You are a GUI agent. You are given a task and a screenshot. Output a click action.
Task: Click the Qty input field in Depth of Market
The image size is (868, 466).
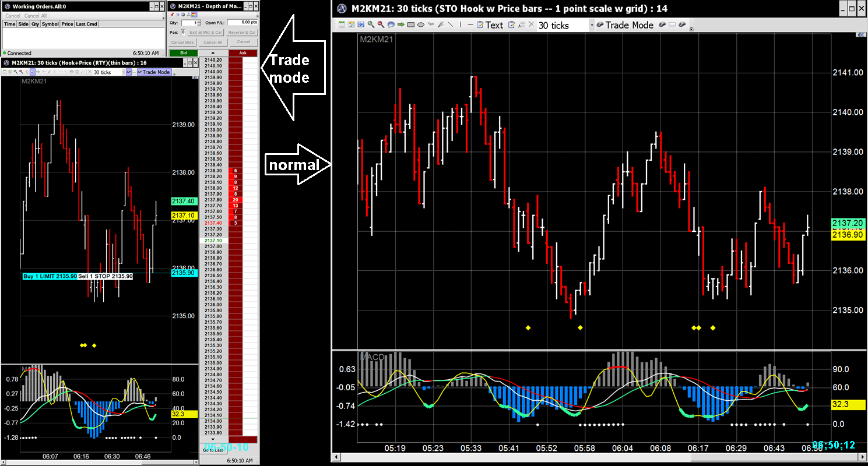pos(191,23)
